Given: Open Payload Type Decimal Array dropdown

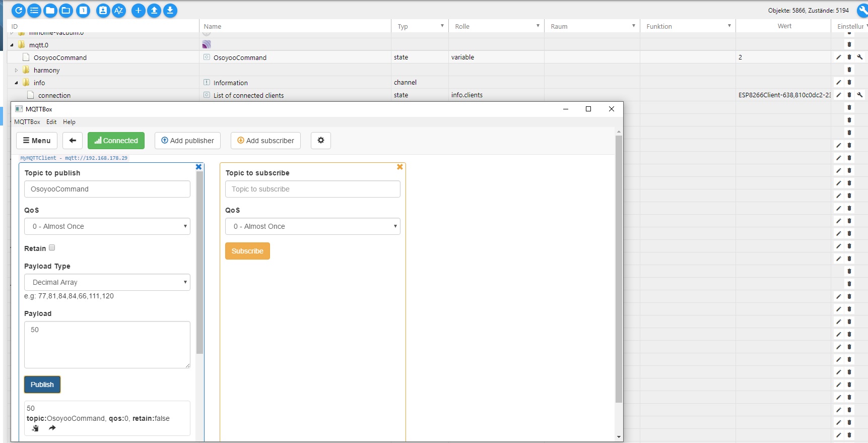Looking at the screenshot, I should point(107,282).
